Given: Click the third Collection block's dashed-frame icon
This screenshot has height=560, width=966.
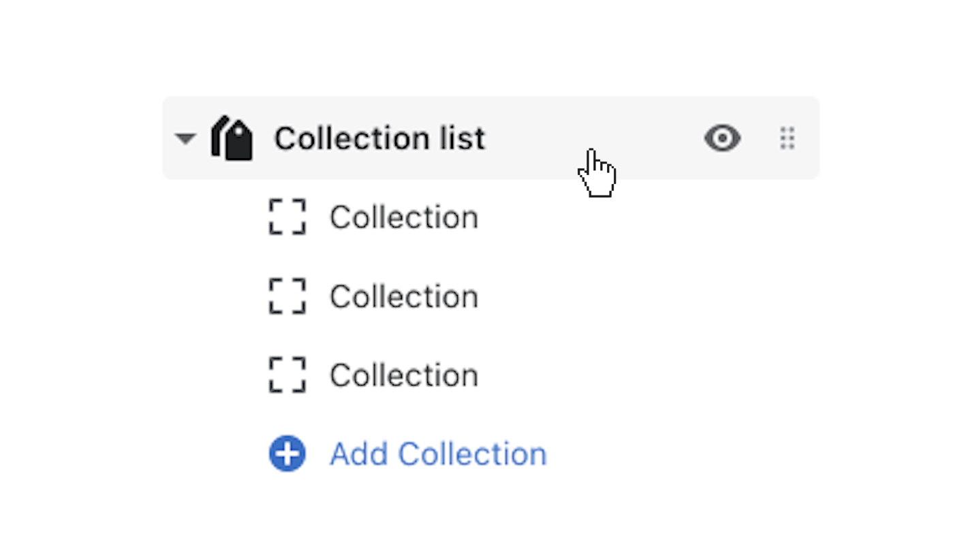Looking at the screenshot, I should pos(287,375).
